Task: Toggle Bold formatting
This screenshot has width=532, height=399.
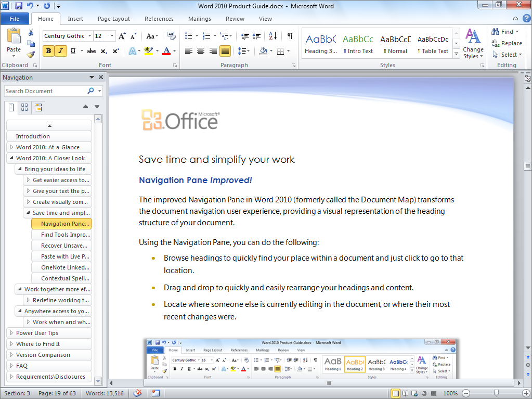Action: click(48, 51)
